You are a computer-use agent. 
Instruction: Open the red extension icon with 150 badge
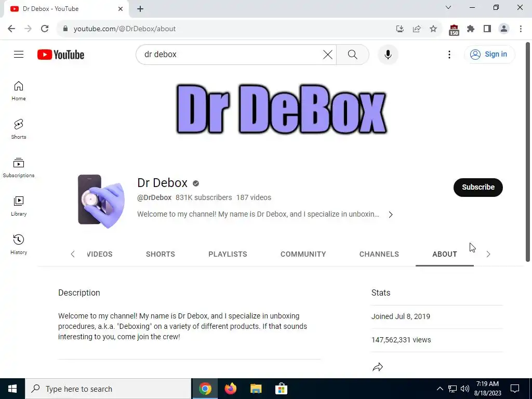click(454, 30)
